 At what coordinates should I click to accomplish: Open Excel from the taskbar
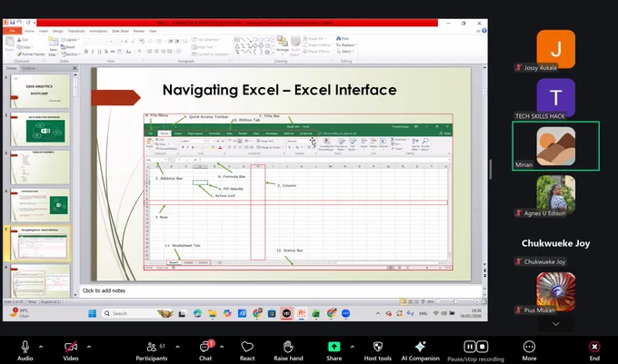(315, 313)
